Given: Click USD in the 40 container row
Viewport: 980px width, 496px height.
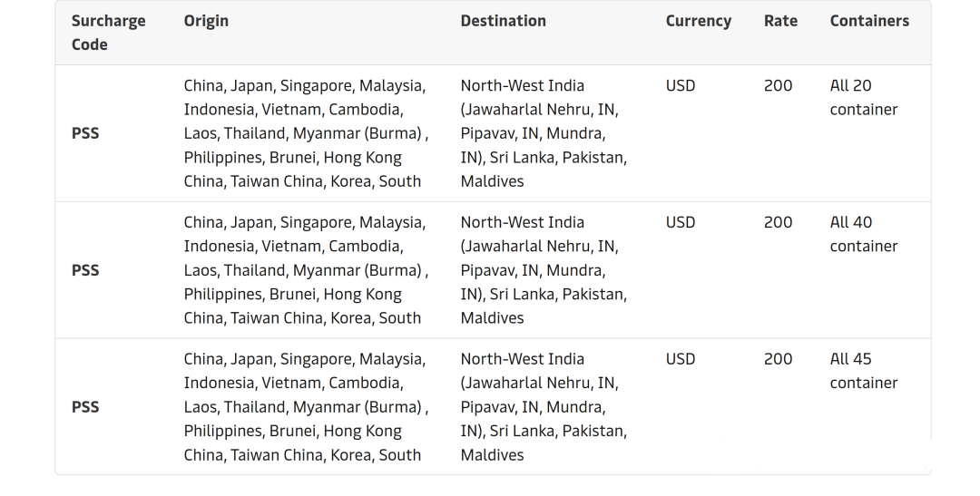Looking at the screenshot, I should click(x=681, y=222).
